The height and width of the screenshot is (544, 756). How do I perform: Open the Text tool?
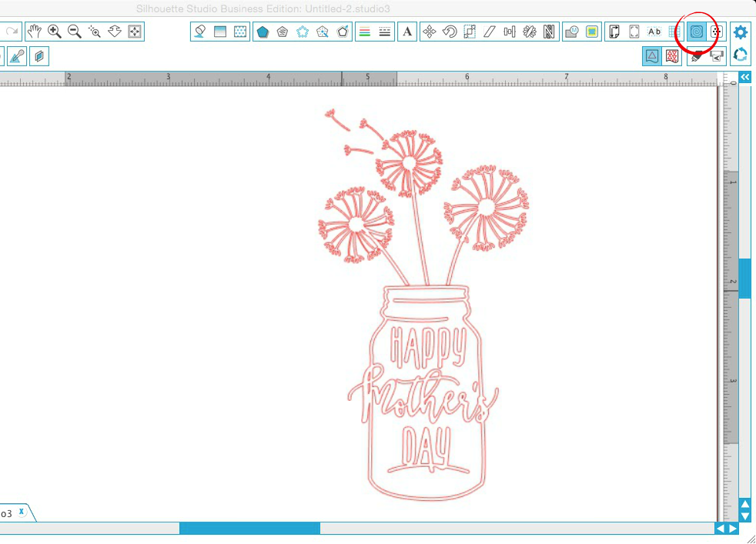point(406,32)
